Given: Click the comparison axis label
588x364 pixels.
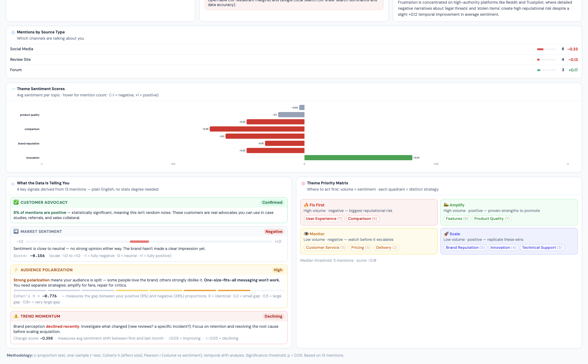Looking at the screenshot, I should click(32, 129).
